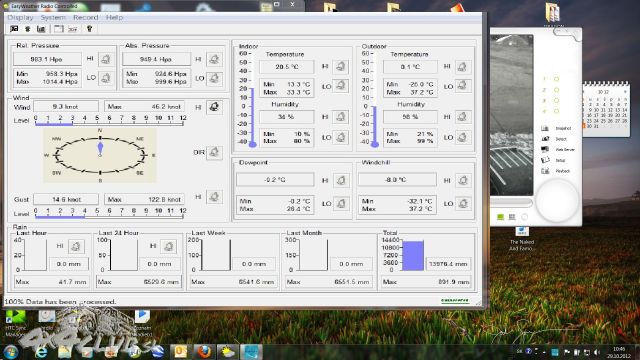Open Firefox from the taskbar
Screen dimensions: 640x360
point(204,352)
